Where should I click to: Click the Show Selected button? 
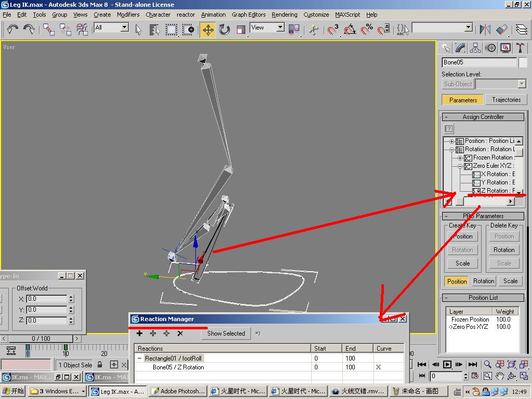pyautogui.click(x=226, y=334)
